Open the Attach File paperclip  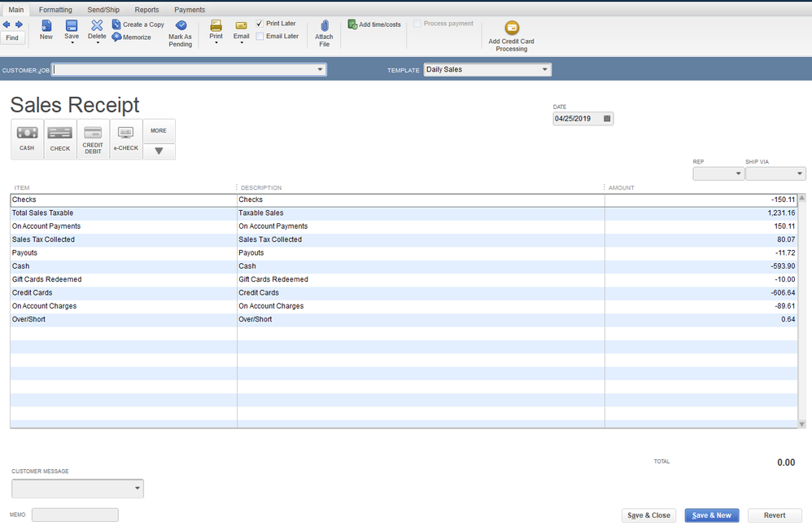tap(324, 27)
